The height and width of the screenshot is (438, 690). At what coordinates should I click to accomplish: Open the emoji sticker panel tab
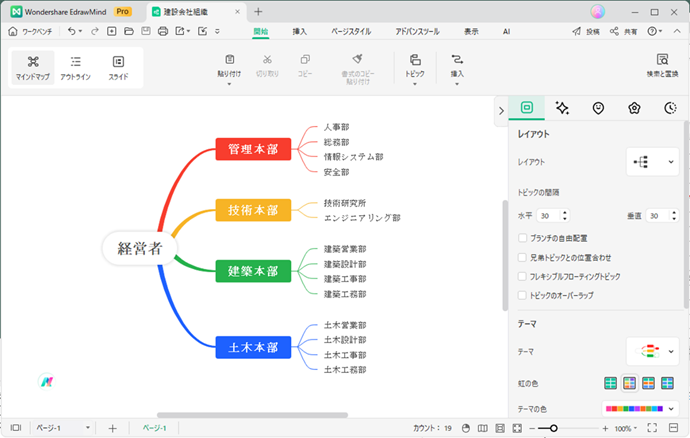(x=598, y=108)
